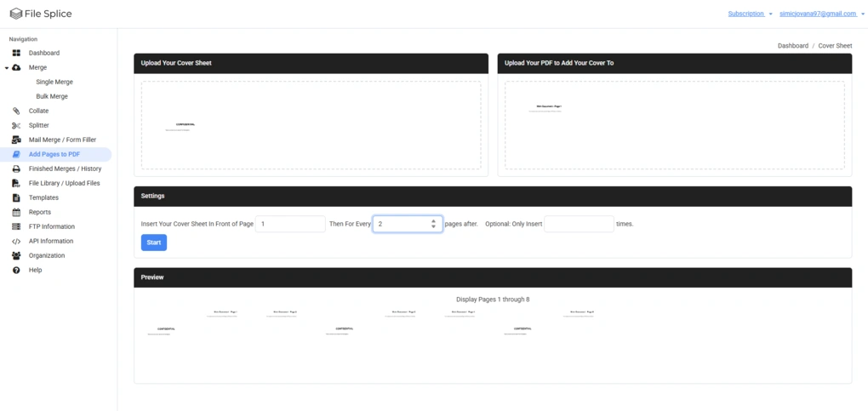Open the Organization page
The width and height of the screenshot is (868, 411).
(x=47, y=256)
